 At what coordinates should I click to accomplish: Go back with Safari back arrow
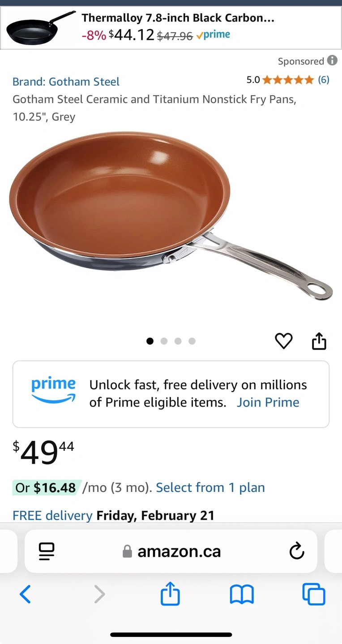[x=26, y=594]
